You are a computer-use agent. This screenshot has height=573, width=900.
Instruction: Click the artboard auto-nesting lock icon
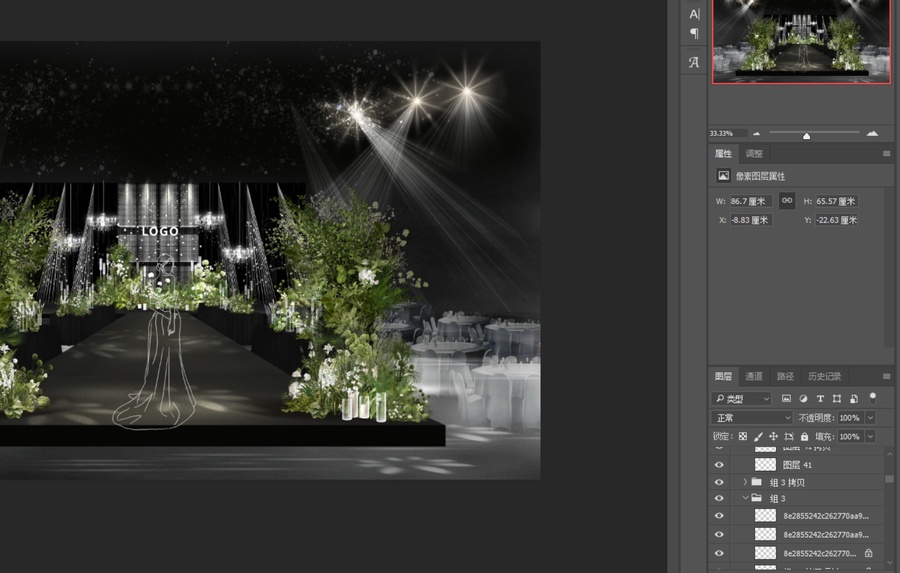pyautogui.click(x=789, y=436)
